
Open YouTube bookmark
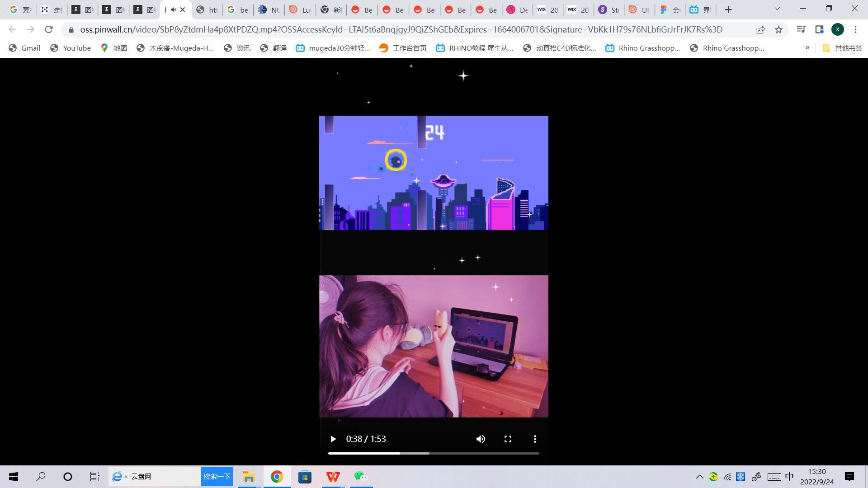[71, 48]
